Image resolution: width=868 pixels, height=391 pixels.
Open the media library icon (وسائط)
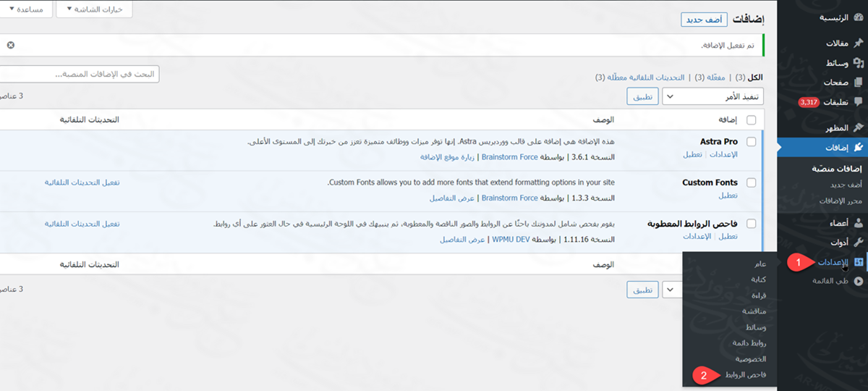[859, 63]
